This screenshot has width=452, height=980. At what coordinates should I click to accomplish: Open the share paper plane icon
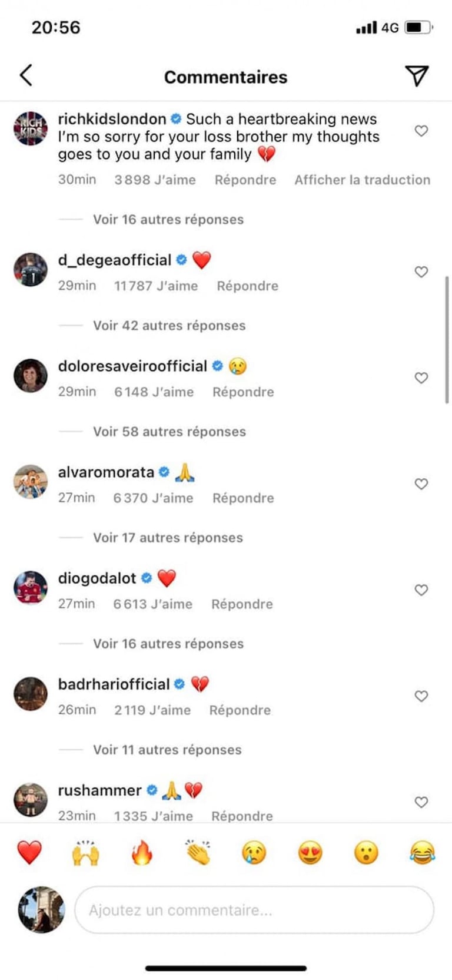[417, 75]
